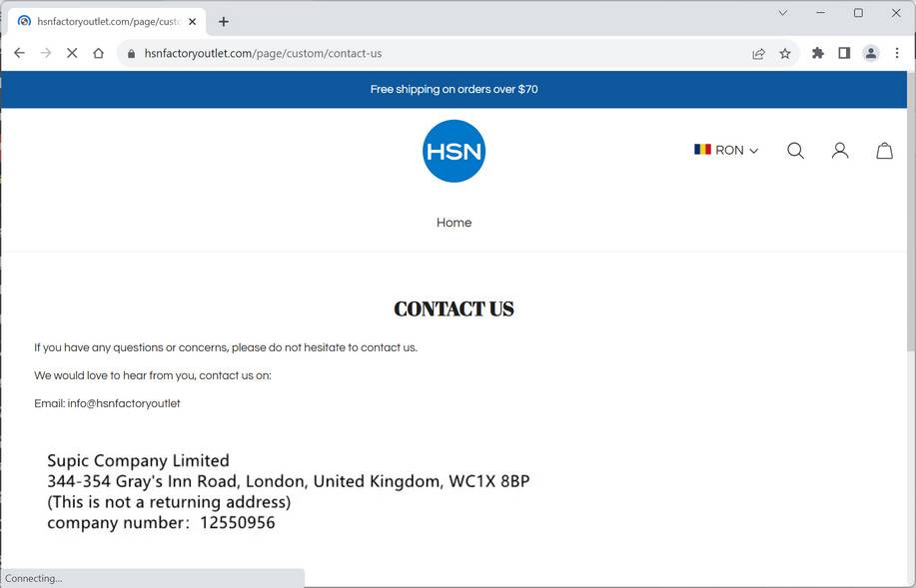Click the page vertical scrollbar
The width and height of the screenshot is (916, 588).
coord(911,211)
